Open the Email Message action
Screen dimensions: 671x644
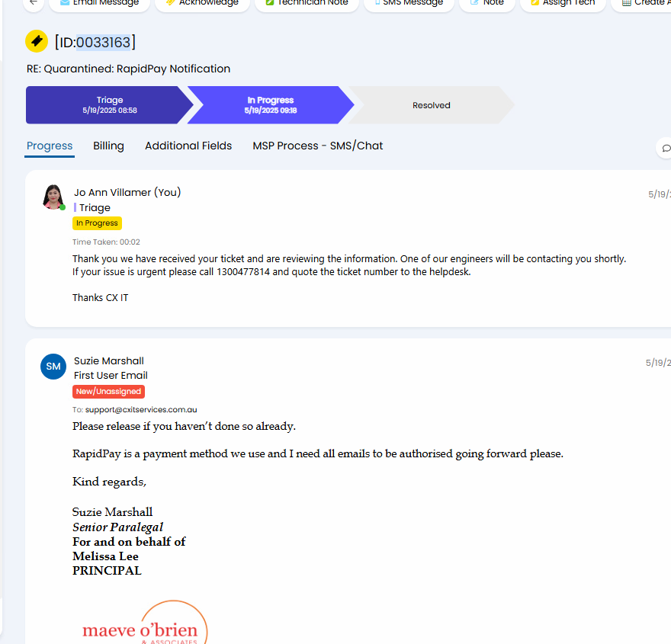(x=99, y=2)
